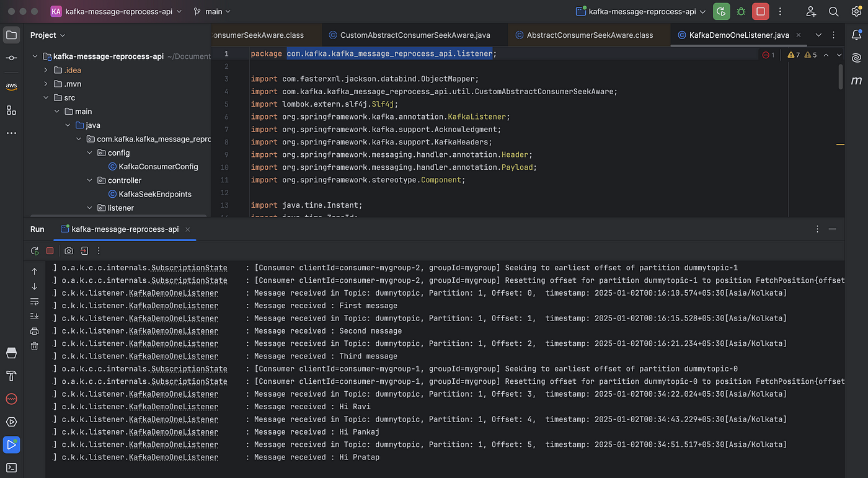Open the Project tool window icon
The image size is (868, 478).
(11, 35)
